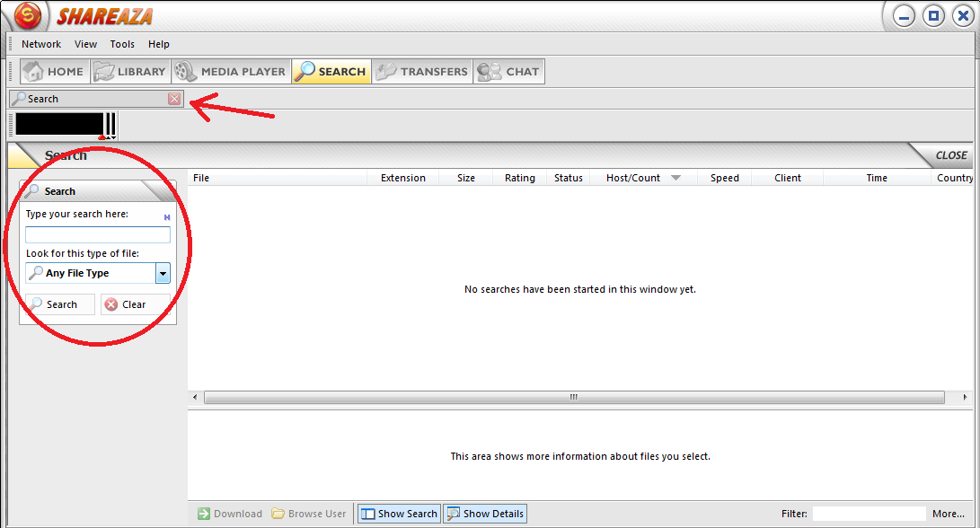Open the View menu
This screenshot has height=528, width=980.
[x=85, y=44]
